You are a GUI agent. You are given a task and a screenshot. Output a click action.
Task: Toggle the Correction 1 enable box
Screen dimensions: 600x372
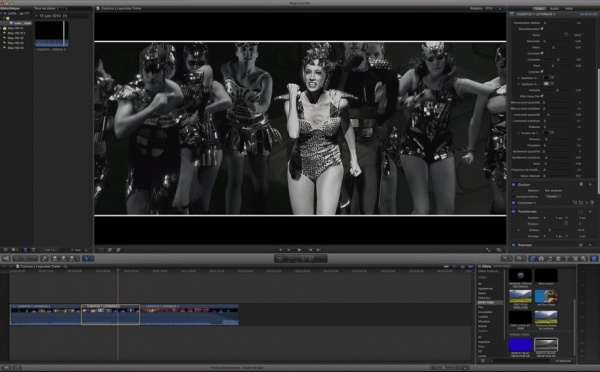[514, 202]
